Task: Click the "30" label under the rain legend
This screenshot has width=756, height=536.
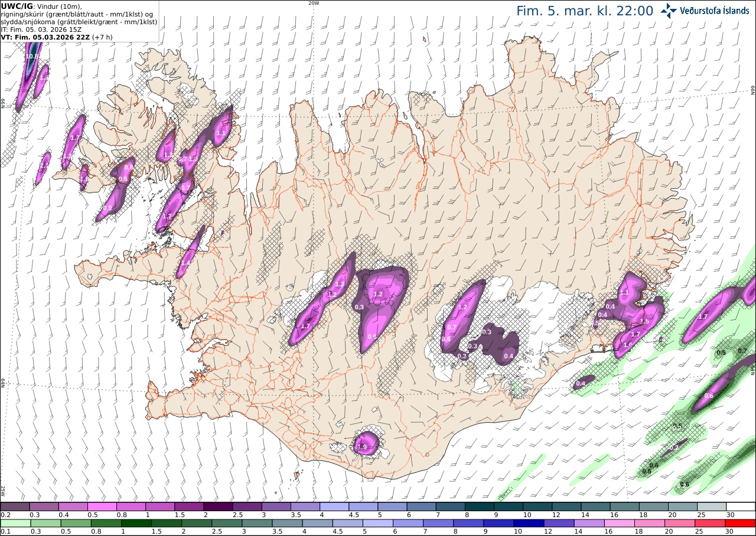Action: tap(730, 531)
